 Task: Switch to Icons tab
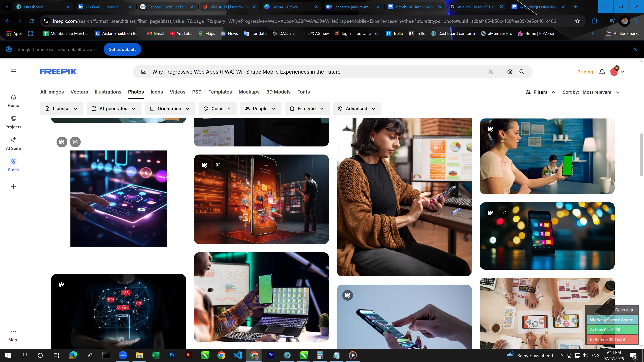pyautogui.click(x=157, y=92)
